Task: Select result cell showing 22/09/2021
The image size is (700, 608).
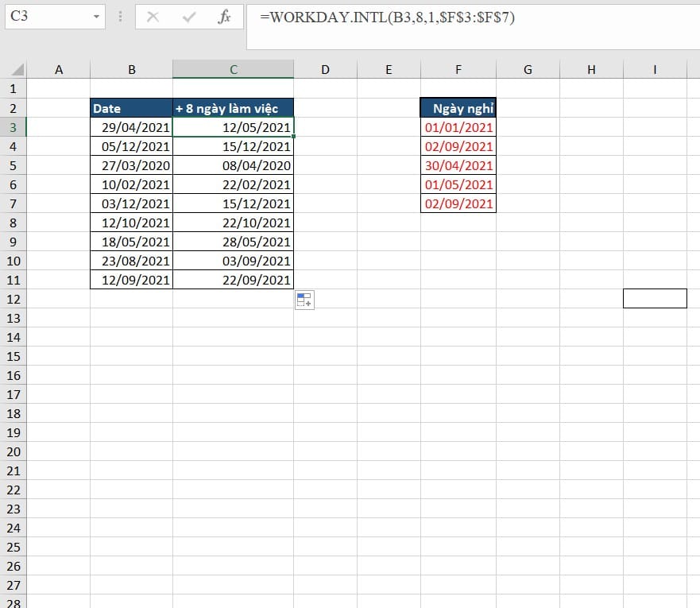Action: pos(233,280)
